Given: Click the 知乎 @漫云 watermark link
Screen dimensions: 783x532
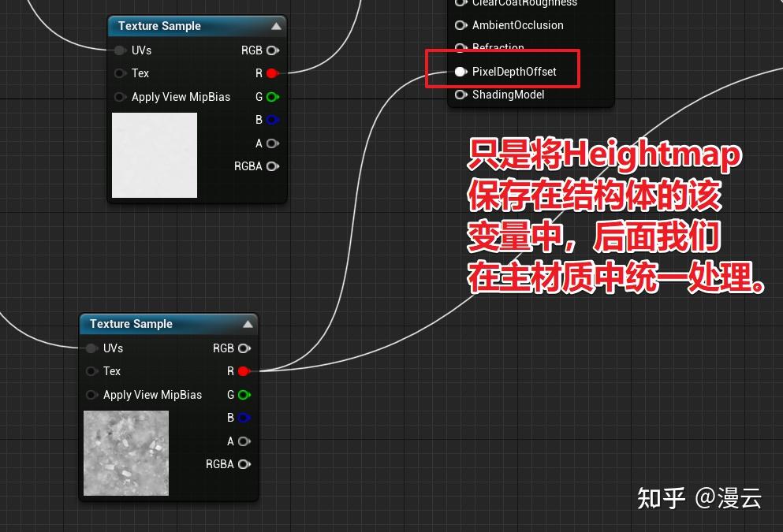Looking at the screenshot, I should coord(699,497).
